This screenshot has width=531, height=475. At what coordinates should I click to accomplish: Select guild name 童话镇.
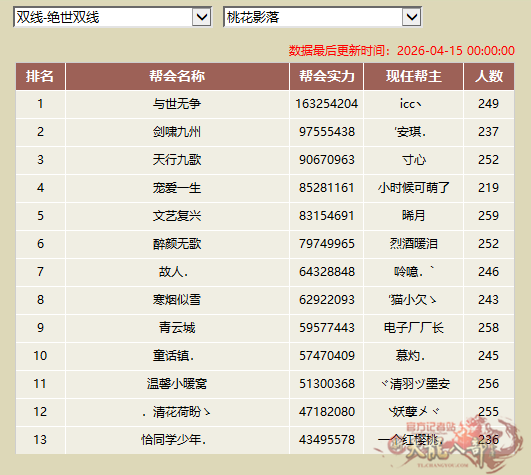tap(173, 356)
